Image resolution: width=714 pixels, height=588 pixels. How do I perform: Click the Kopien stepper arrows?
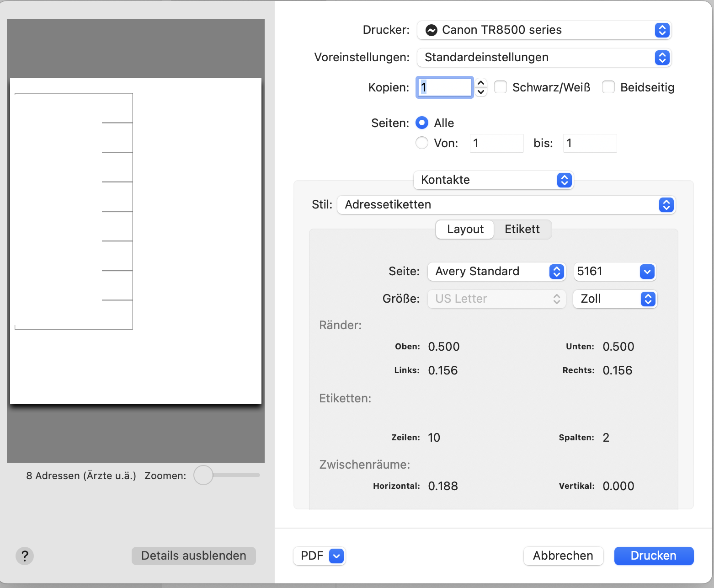tap(480, 87)
